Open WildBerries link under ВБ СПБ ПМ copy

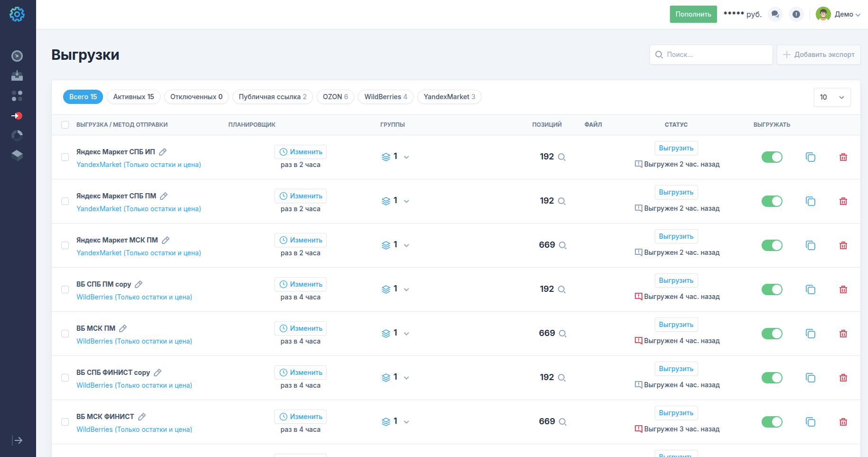pyautogui.click(x=134, y=297)
